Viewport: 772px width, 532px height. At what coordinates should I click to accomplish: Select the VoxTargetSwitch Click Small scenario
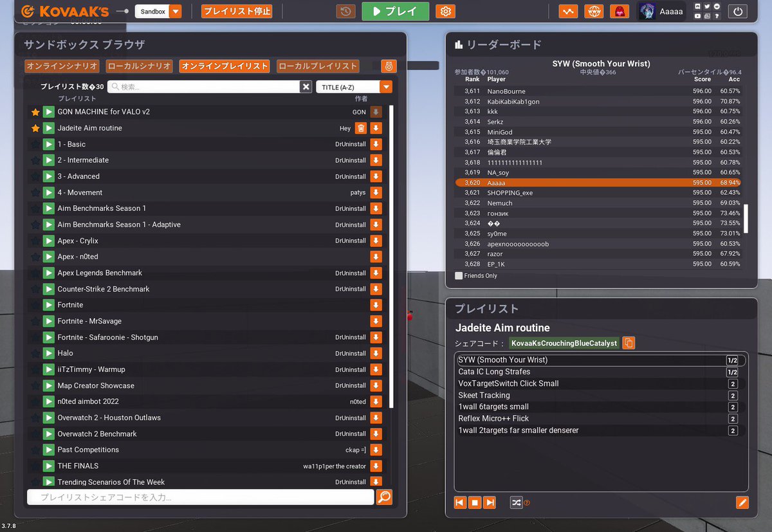click(x=600, y=383)
